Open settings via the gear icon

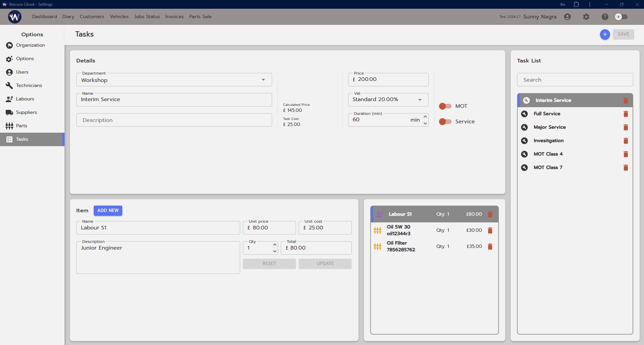(x=586, y=17)
